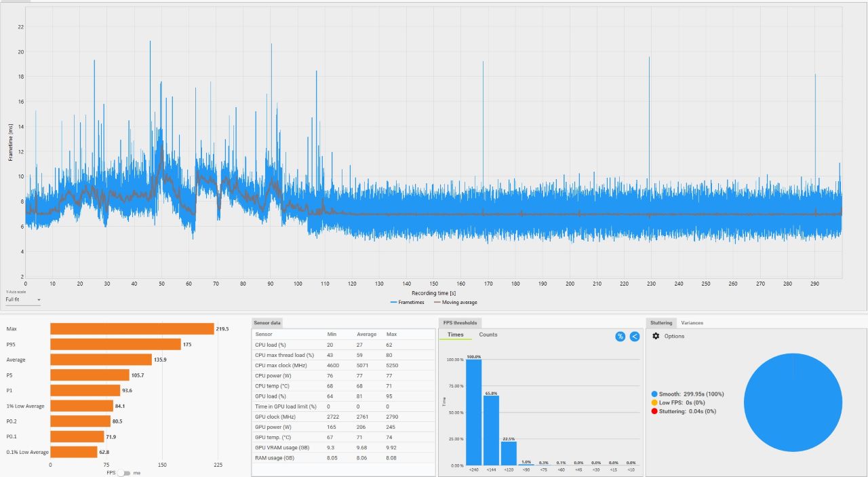Screen dimensions: 868x477
Task: Click the share icon in FPS thresholds
Action: pos(634,337)
